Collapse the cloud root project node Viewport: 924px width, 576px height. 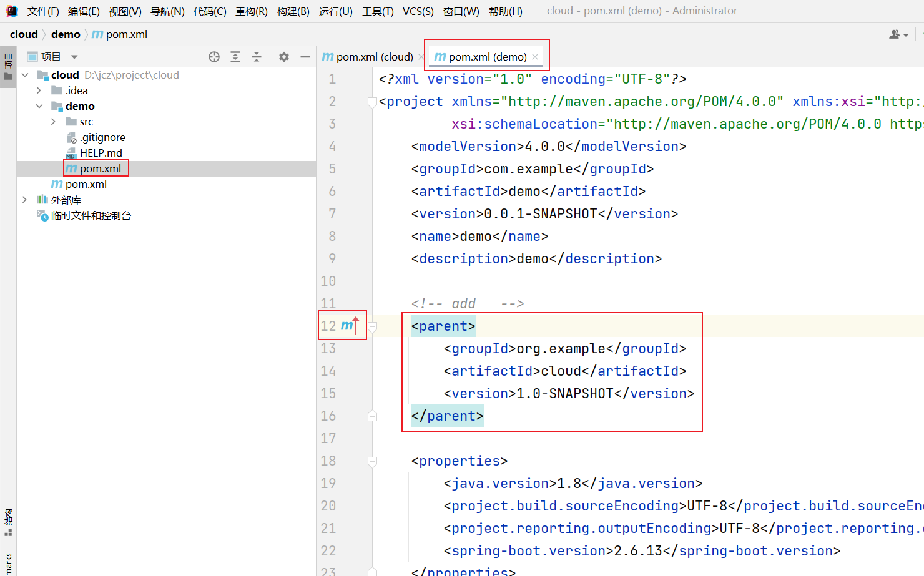[25, 75]
